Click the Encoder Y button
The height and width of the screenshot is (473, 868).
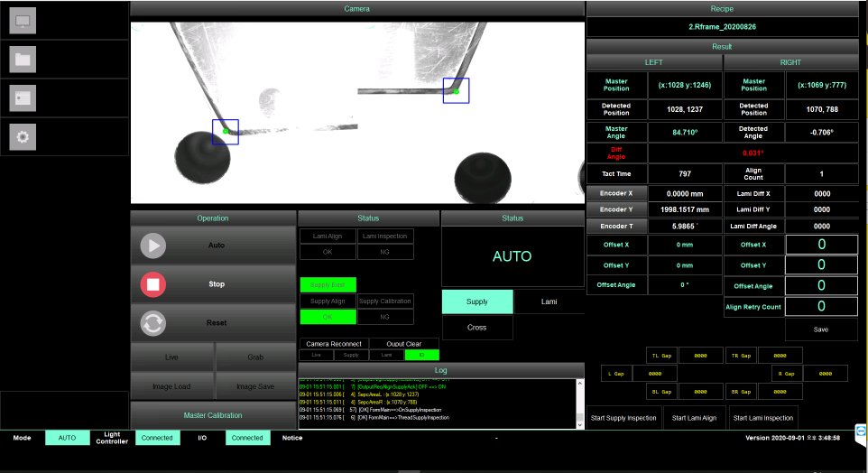[616, 209]
